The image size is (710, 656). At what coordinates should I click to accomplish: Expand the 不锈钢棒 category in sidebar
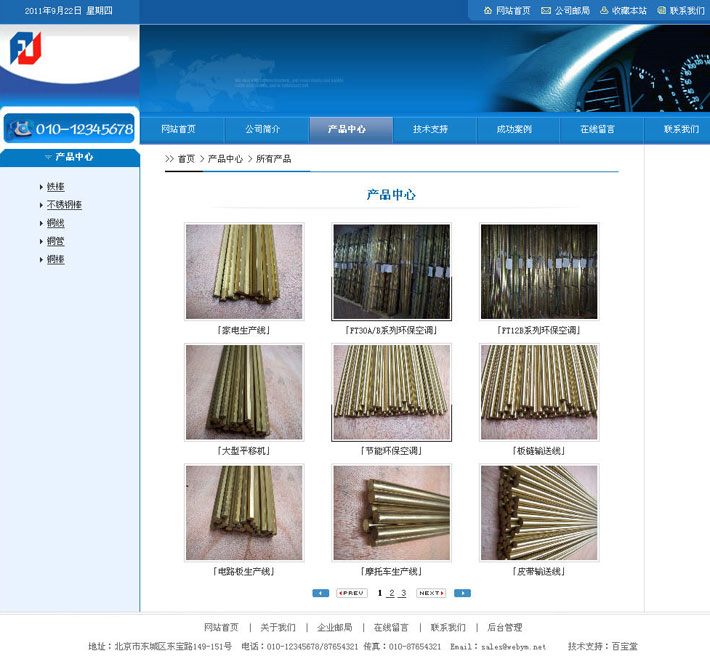64,205
